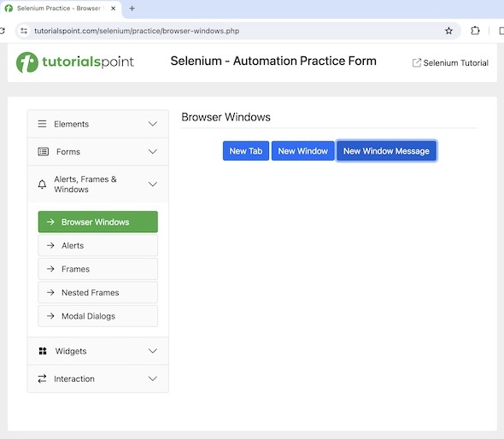Open a new browser tab with plus icon

(132, 9)
